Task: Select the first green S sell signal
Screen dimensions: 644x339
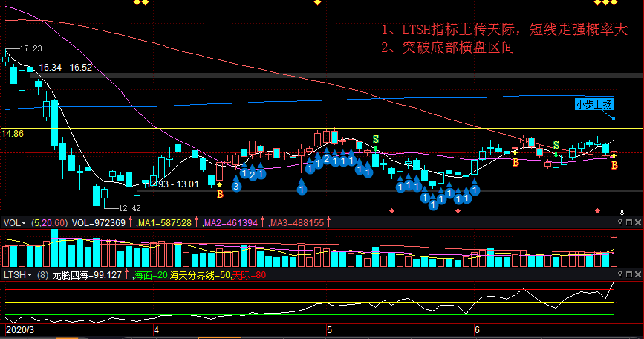Action: (x=376, y=139)
